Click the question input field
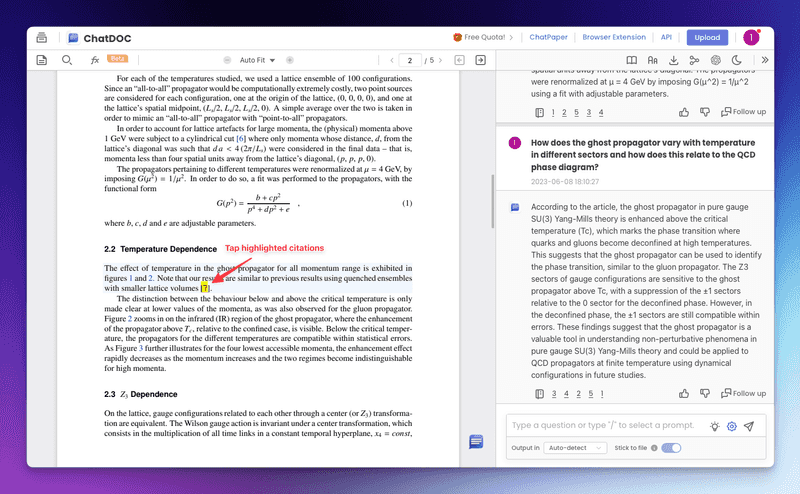800x494 pixels. (605, 425)
